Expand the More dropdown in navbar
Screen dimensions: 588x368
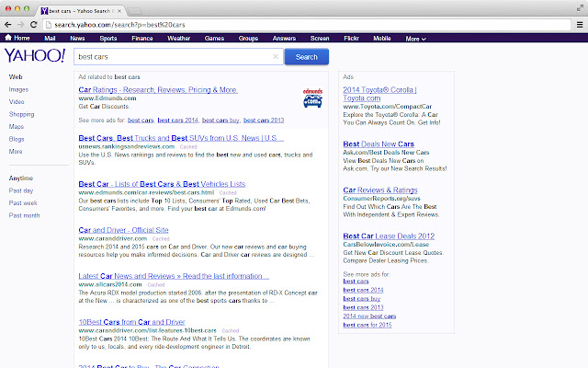415,39
